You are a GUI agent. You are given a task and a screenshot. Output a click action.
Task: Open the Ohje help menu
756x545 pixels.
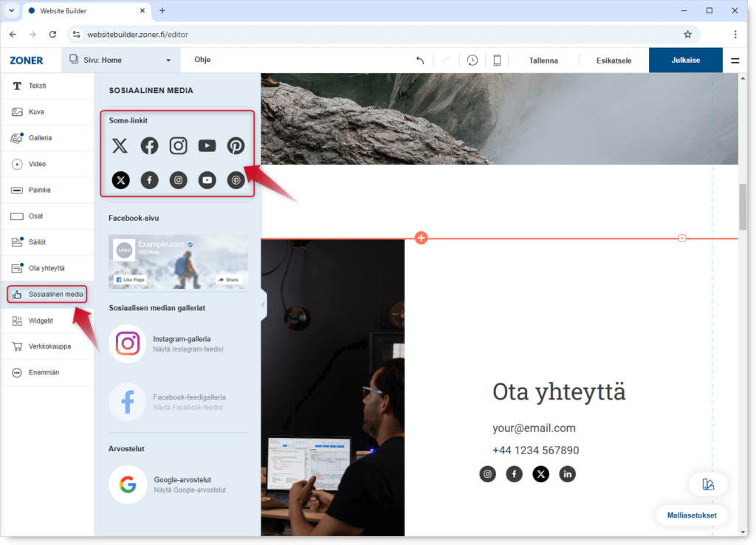point(202,60)
